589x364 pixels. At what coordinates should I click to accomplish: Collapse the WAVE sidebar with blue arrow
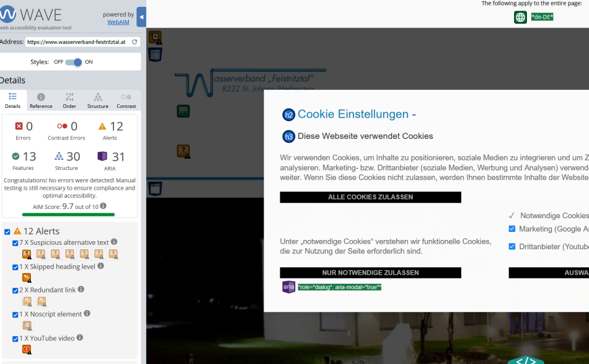pos(141,17)
